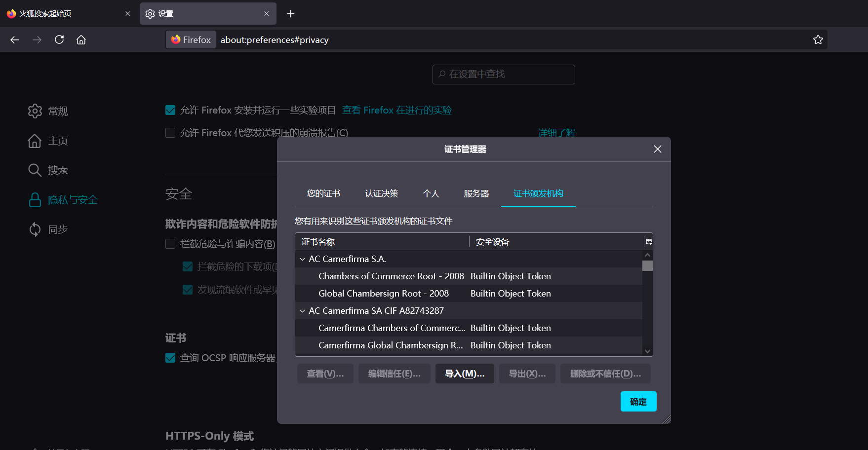Viewport: 868px width, 450px height.
Task: Disable 查询 OCSP 响应服务器
Action: point(170,357)
